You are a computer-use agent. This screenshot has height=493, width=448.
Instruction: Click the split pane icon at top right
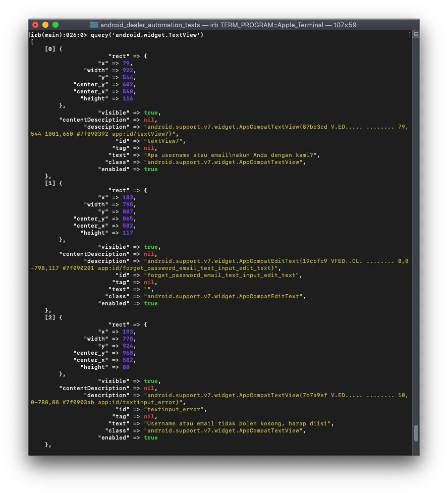(x=416, y=34)
